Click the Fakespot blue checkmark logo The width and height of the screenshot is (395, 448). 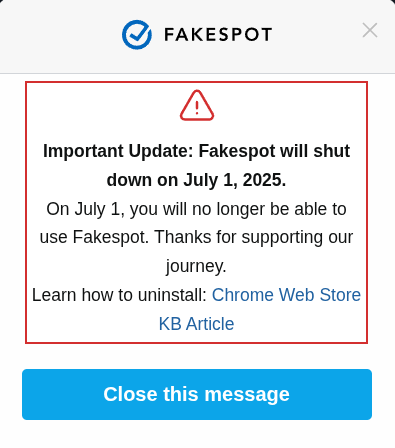(137, 35)
